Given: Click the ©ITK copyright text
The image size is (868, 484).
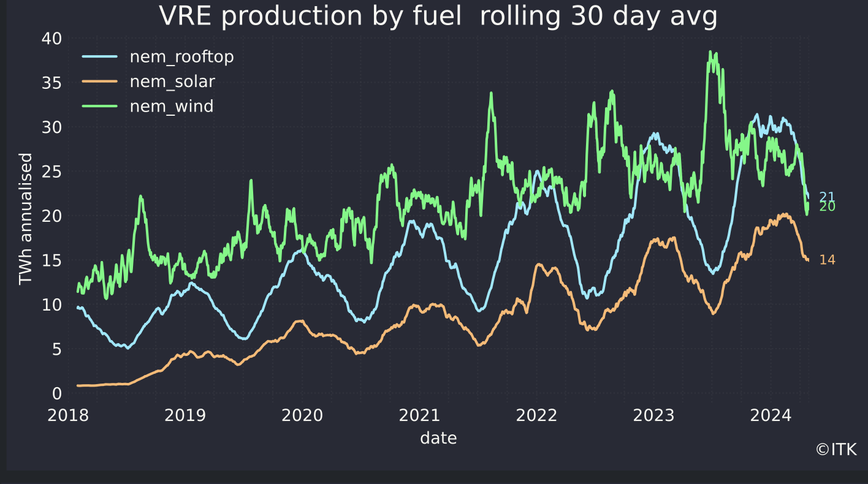Looking at the screenshot, I should 836,450.
